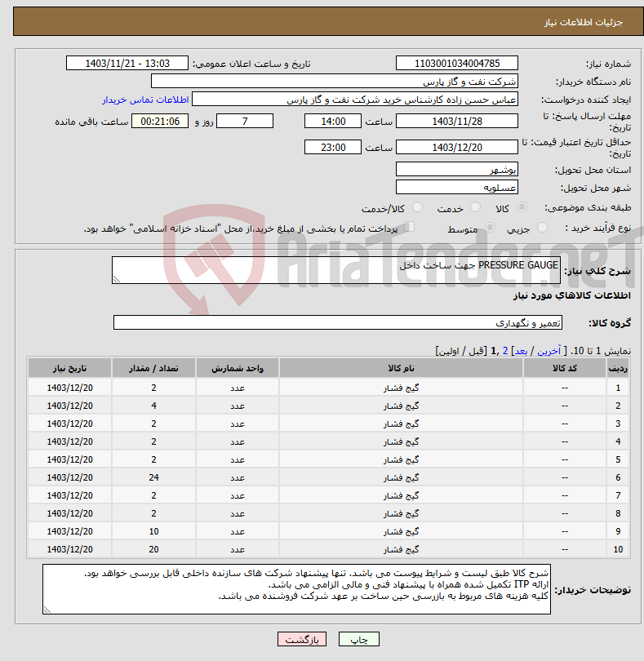Toggle the Islamic treasury payment checkbox
Viewport: 644px width, 661px height.
click(409, 227)
